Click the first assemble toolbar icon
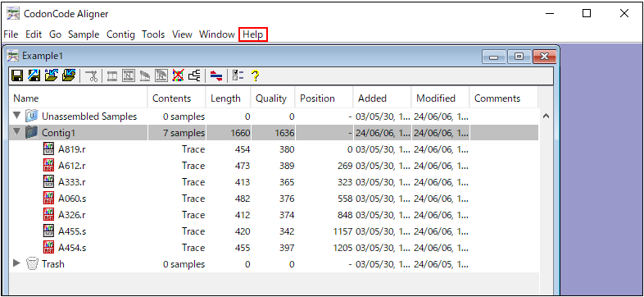Image resolution: width=644 pixels, height=297 pixels. click(x=112, y=75)
